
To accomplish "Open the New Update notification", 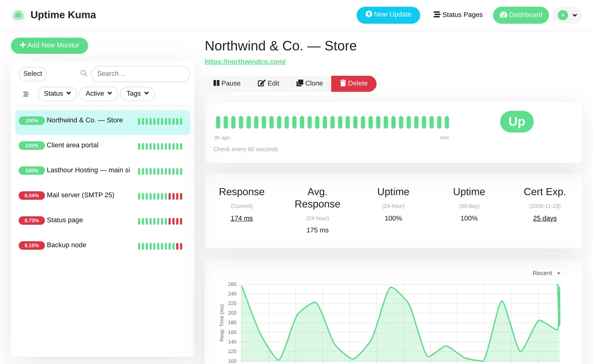I will pos(388,15).
